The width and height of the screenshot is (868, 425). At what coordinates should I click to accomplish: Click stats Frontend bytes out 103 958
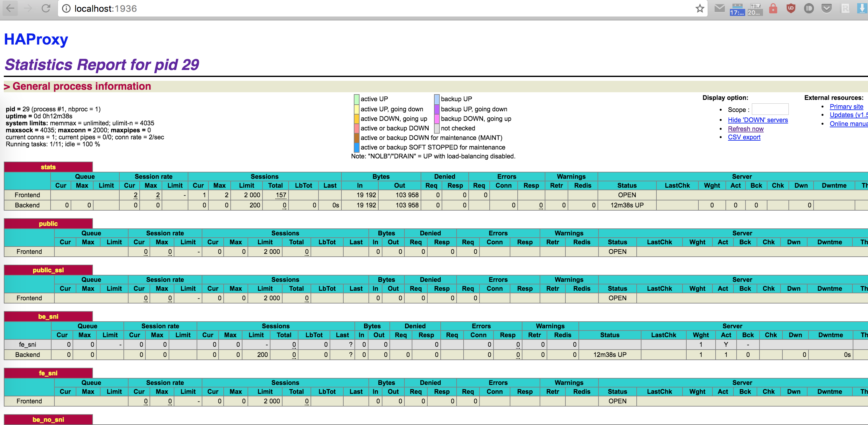pos(407,195)
